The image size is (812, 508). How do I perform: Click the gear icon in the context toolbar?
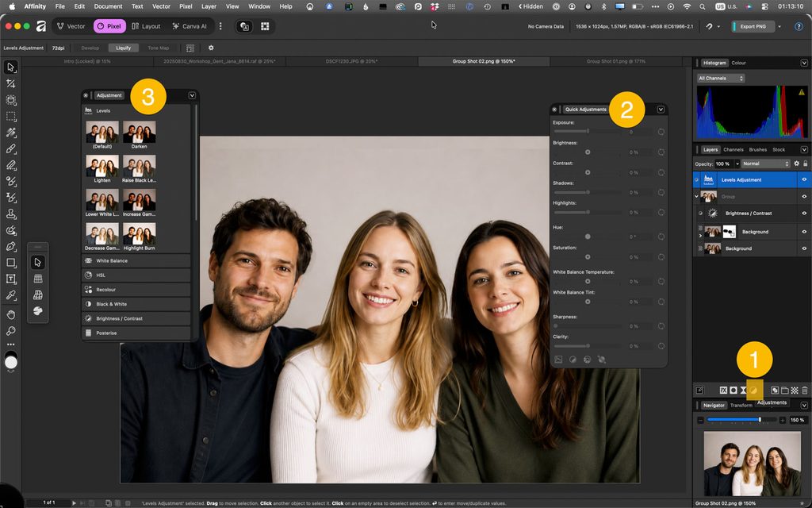click(211, 48)
